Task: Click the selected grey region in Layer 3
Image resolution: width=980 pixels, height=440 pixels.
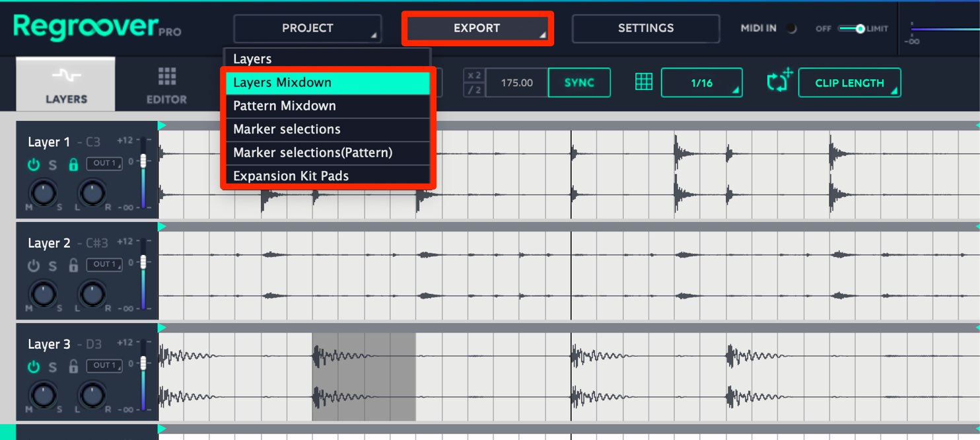Action: click(364, 377)
